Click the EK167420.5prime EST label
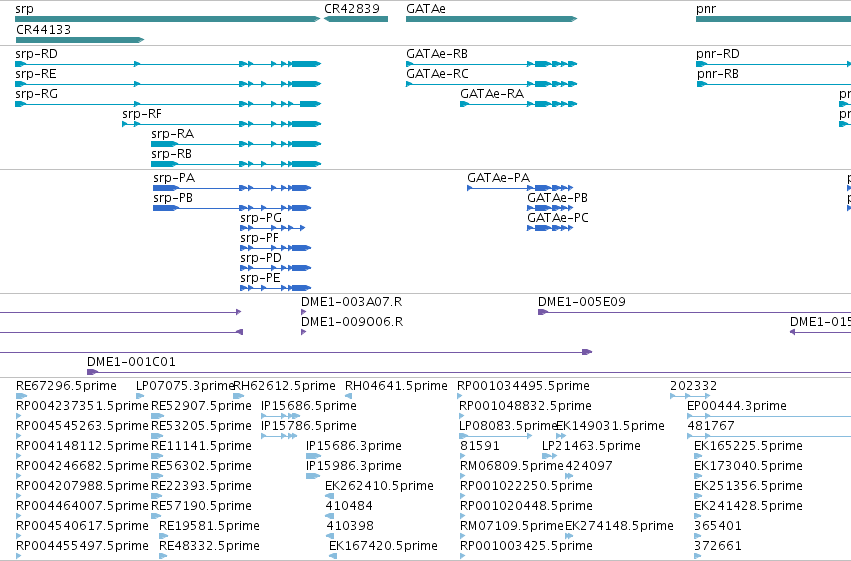The image size is (851, 561). click(383, 546)
